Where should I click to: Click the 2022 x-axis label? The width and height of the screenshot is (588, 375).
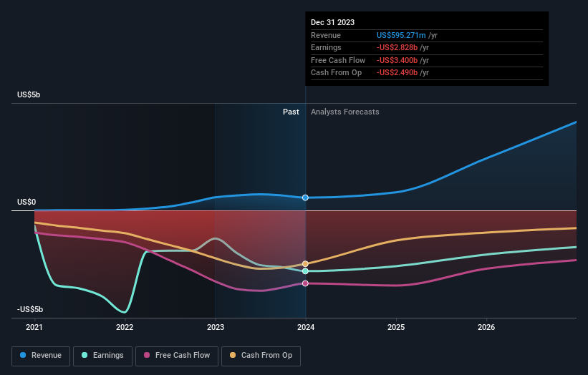(125, 327)
